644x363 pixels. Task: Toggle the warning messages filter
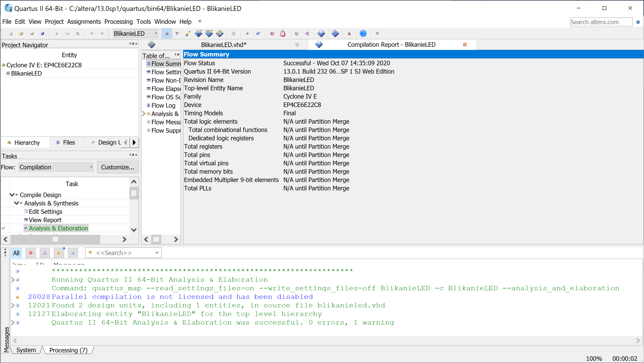(x=58, y=253)
